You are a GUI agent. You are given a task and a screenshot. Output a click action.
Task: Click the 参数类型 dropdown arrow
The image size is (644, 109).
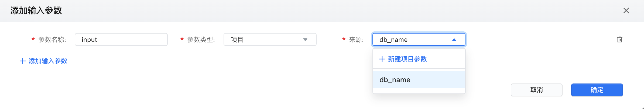[305, 40]
